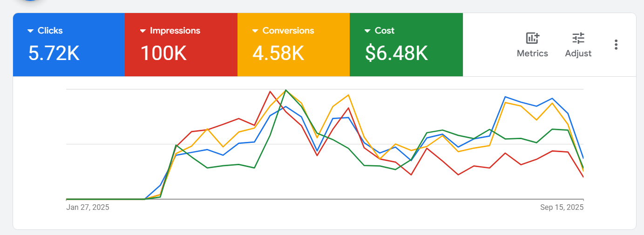Expand the Impressions metric dropdown arrow
644x235 pixels.
[143, 31]
